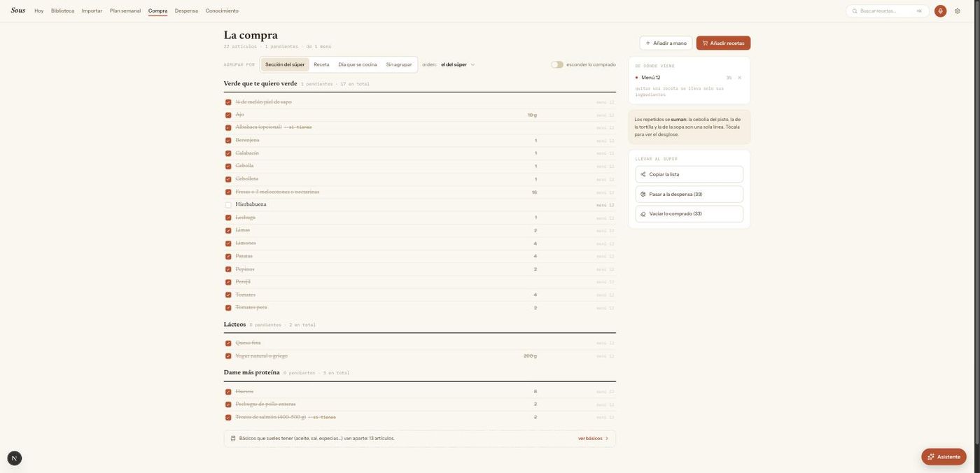Viewport: 980px width, 473px height.
Task: Click the Albahaca (opcional) item
Action: coord(258,127)
